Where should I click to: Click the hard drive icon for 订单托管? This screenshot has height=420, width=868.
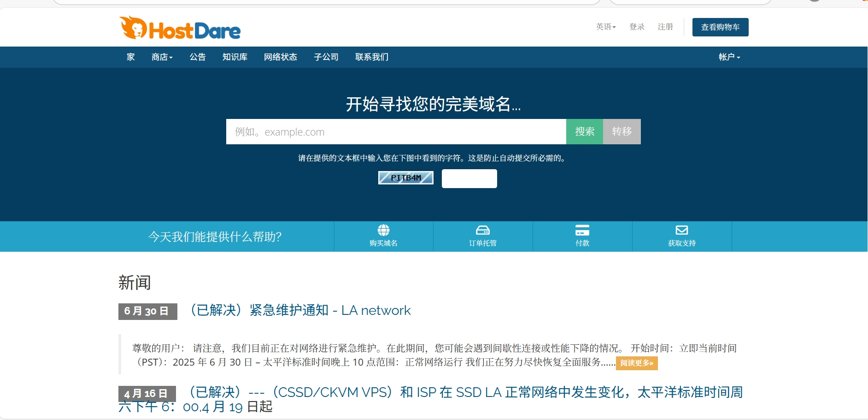coord(482,230)
